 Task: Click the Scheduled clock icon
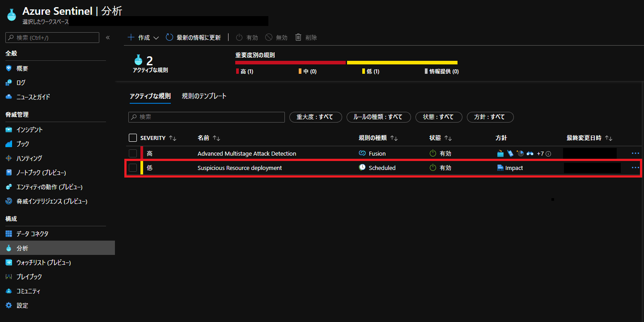[362, 168]
